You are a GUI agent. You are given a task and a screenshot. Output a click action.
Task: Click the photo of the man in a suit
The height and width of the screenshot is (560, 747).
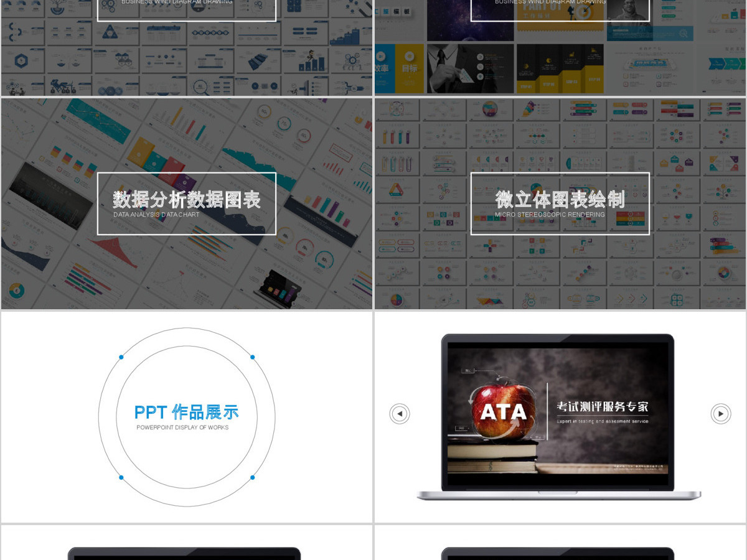click(x=471, y=68)
